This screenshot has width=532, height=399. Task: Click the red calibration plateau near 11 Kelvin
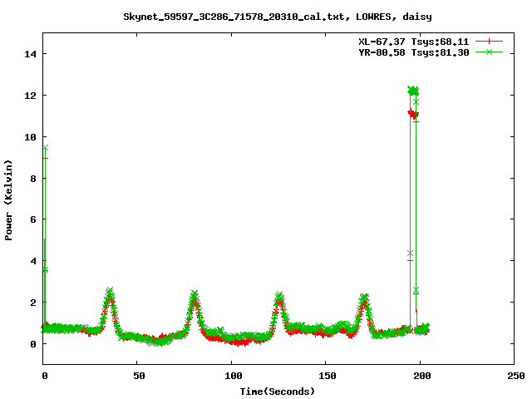pyautogui.click(x=413, y=115)
